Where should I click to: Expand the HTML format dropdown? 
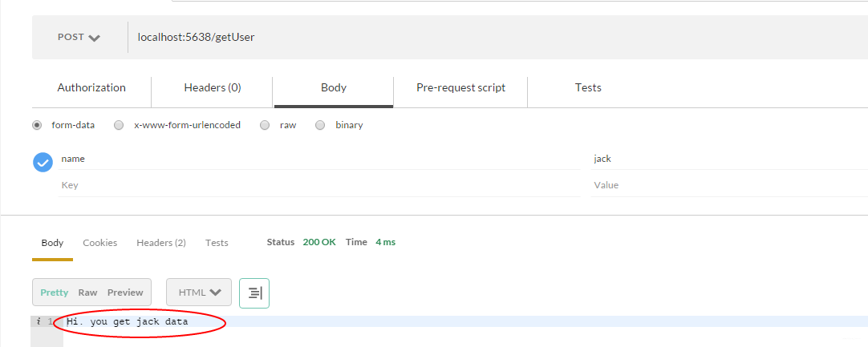point(199,293)
